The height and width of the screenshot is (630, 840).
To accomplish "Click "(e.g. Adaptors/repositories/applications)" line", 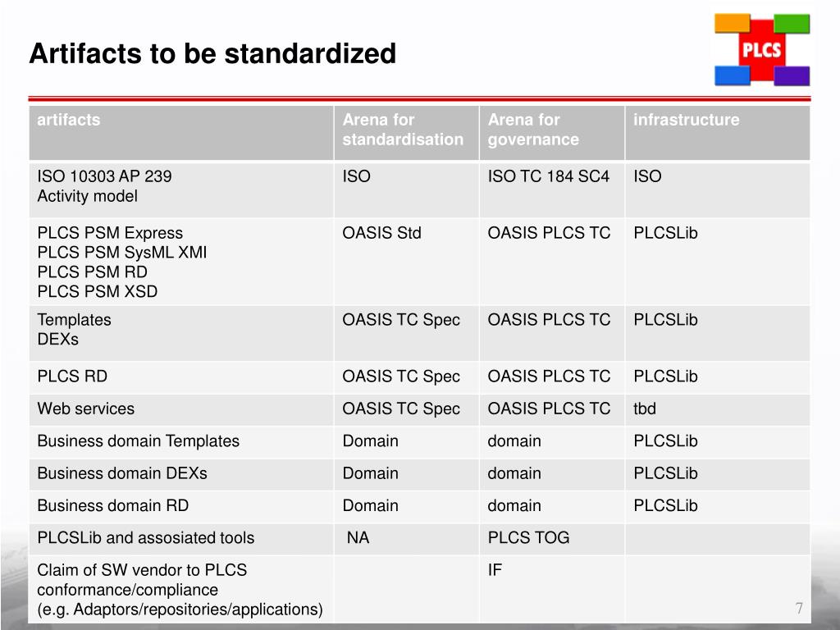I will pos(180,609).
